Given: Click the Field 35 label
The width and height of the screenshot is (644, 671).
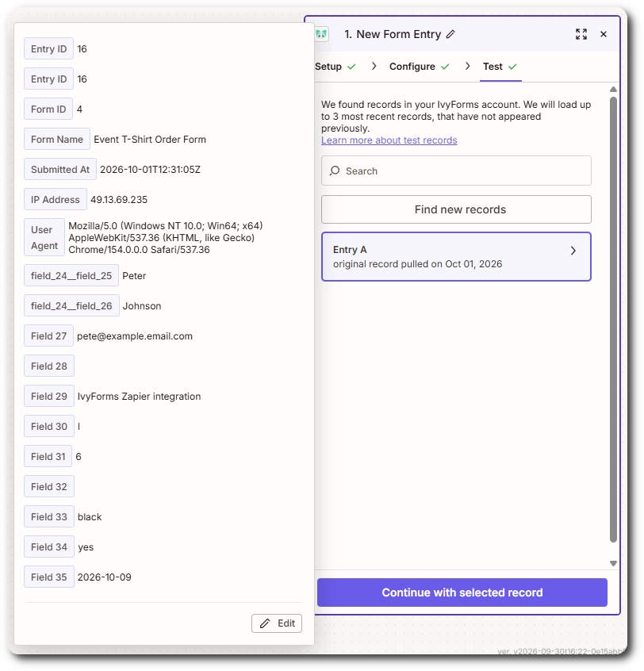Looking at the screenshot, I should coord(49,577).
